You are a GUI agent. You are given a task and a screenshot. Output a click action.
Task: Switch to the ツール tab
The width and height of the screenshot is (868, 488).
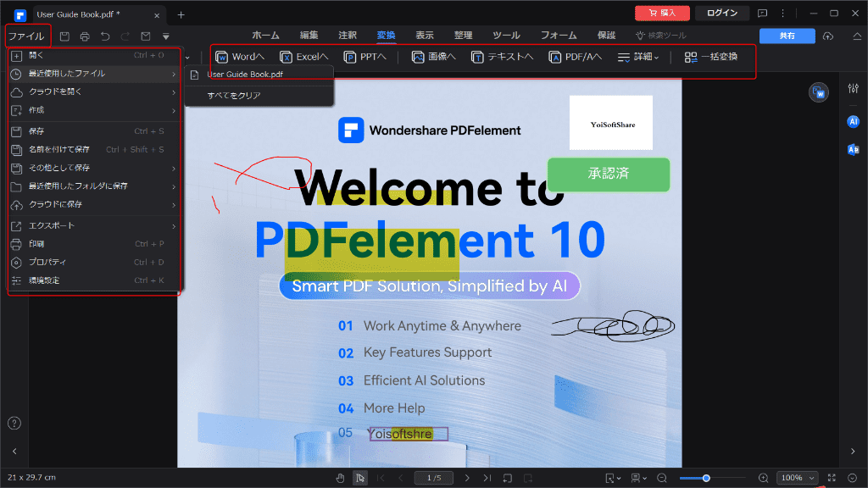pyautogui.click(x=506, y=36)
